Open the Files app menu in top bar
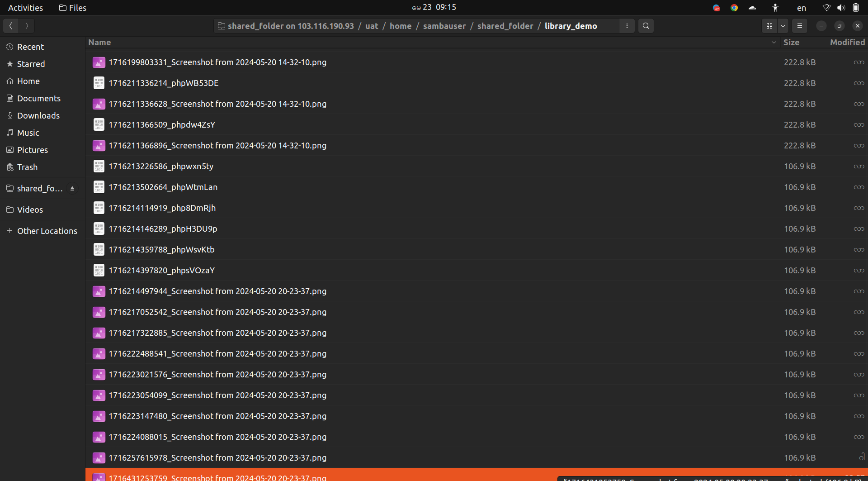 click(73, 8)
